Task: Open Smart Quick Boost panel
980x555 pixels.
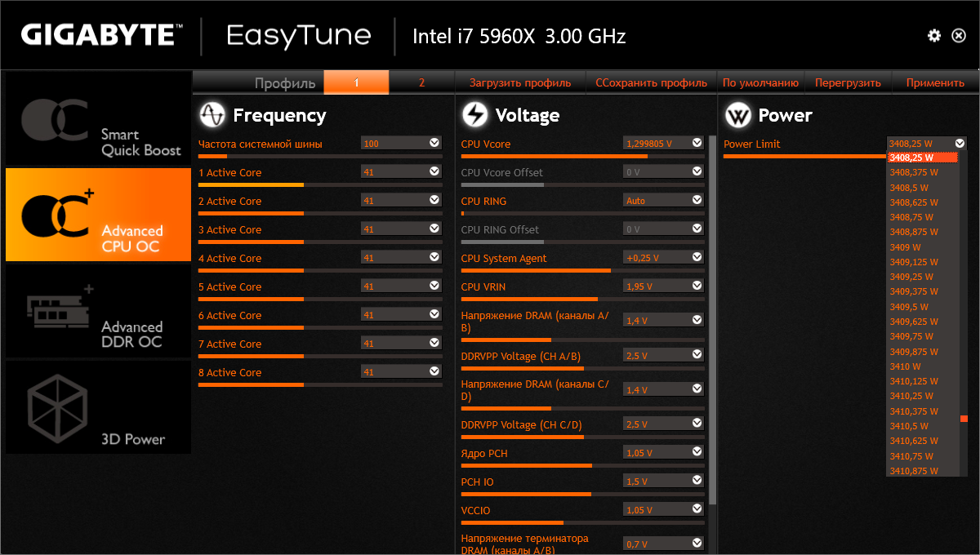Action: pyautogui.click(x=98, y=119)
